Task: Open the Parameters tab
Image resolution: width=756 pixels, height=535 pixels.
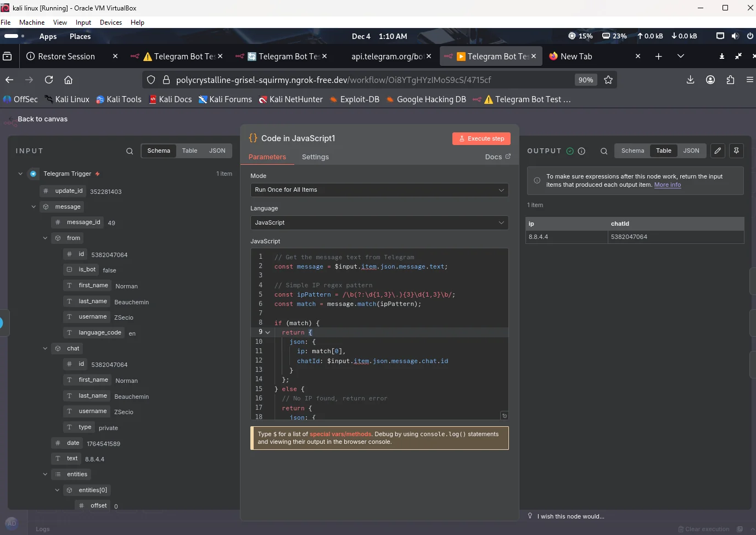Action: [267, 157]
